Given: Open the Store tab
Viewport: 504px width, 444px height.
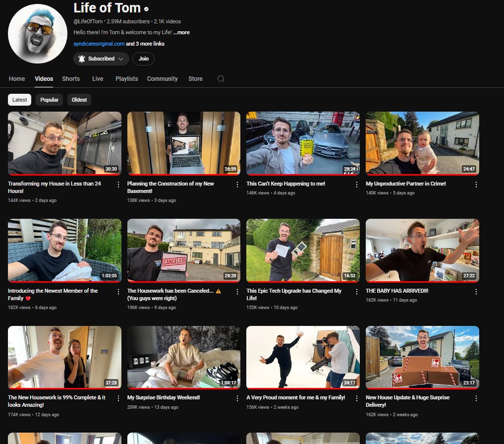Looking at the screenshot, I should 195,79.
